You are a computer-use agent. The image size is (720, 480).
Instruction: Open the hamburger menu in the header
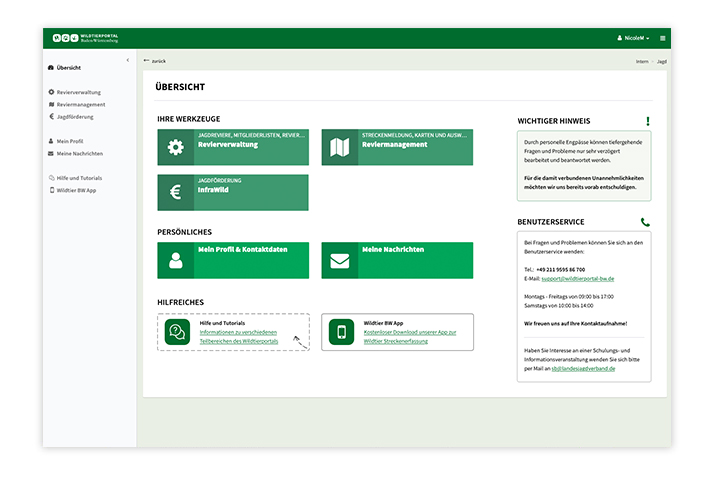point(663,38)
